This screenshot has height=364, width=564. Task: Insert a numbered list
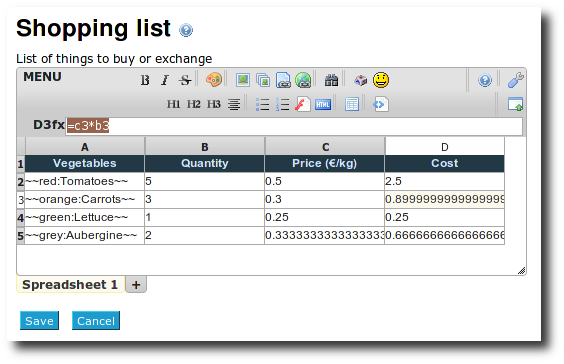pos(283,104)
